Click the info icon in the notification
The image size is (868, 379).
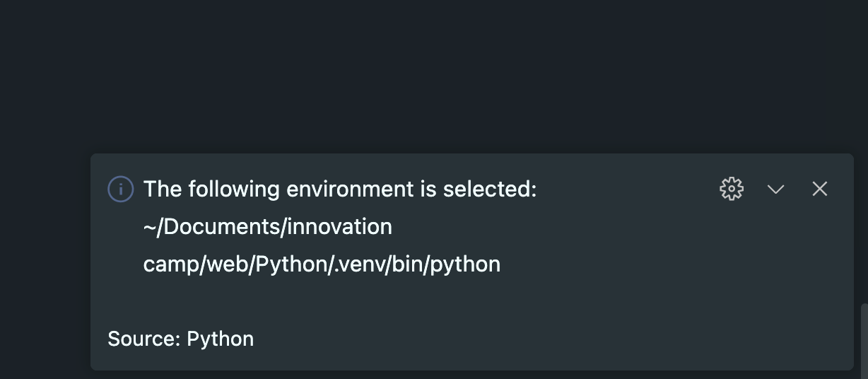(120, 189)
